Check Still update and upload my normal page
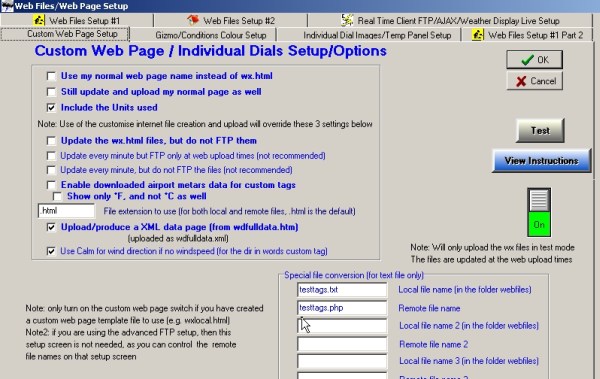This screenshot has height=379, width=600. 51,92
